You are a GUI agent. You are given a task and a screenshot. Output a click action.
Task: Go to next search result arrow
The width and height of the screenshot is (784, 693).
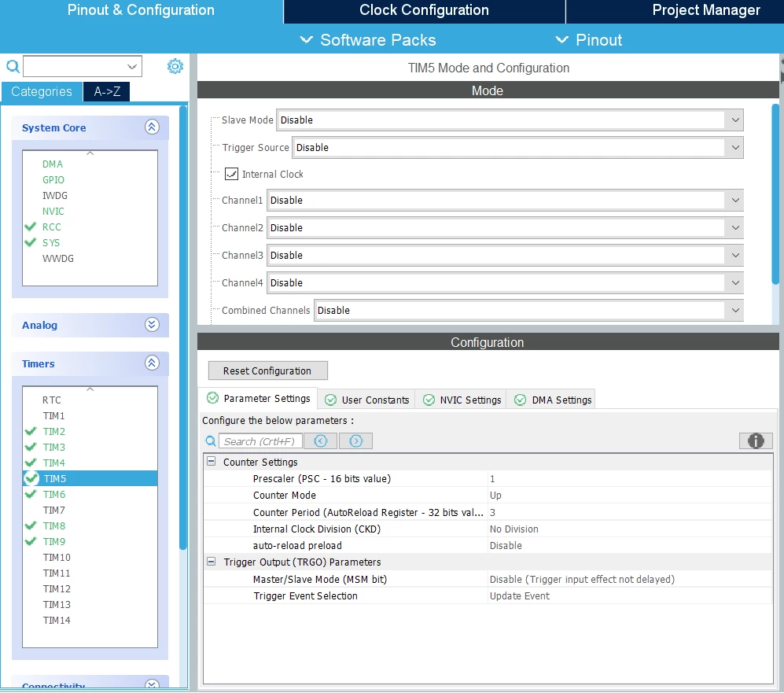(x=355, y=440)
